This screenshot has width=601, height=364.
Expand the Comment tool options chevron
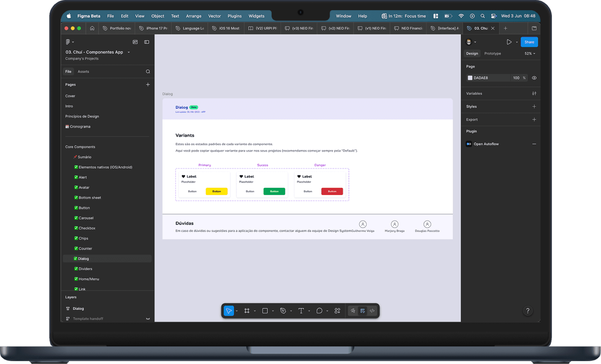(x=327, y=311)
